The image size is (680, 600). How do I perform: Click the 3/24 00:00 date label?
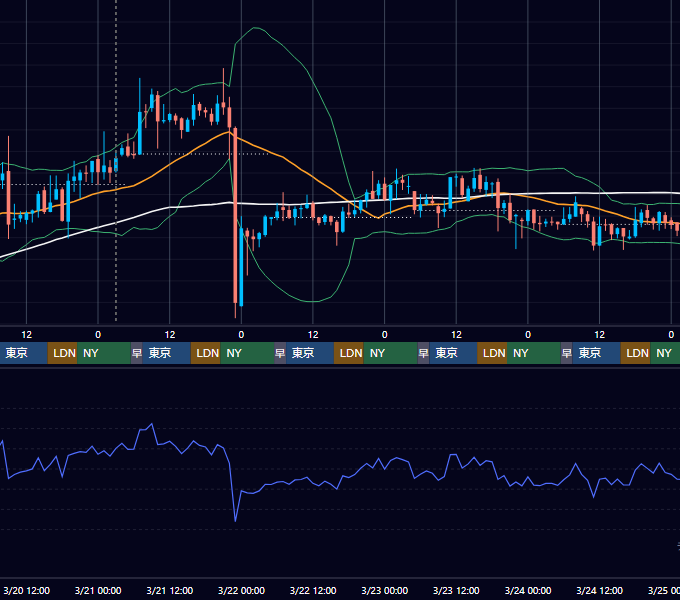click(528, 590)
